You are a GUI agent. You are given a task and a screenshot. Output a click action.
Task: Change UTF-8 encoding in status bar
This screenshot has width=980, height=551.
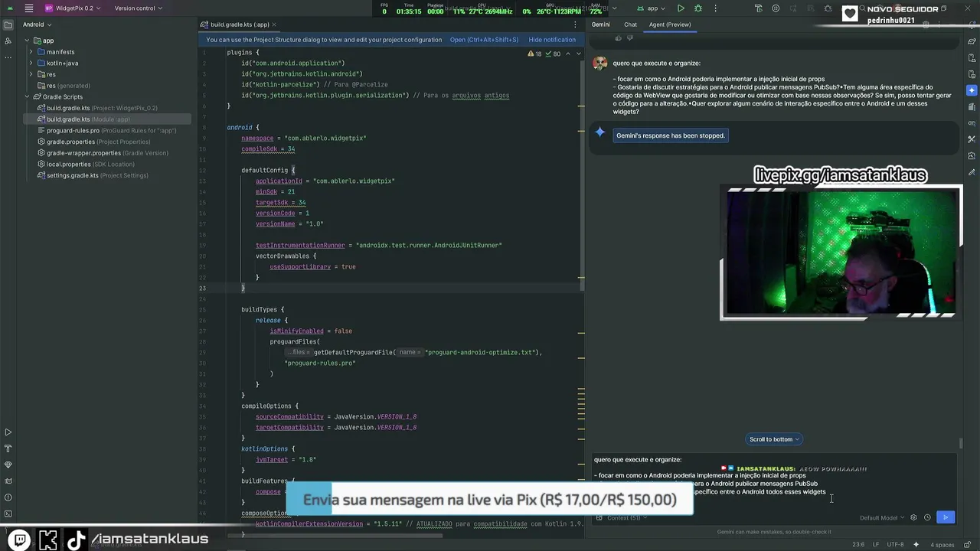pyautogui.click(x=895, y=545)
